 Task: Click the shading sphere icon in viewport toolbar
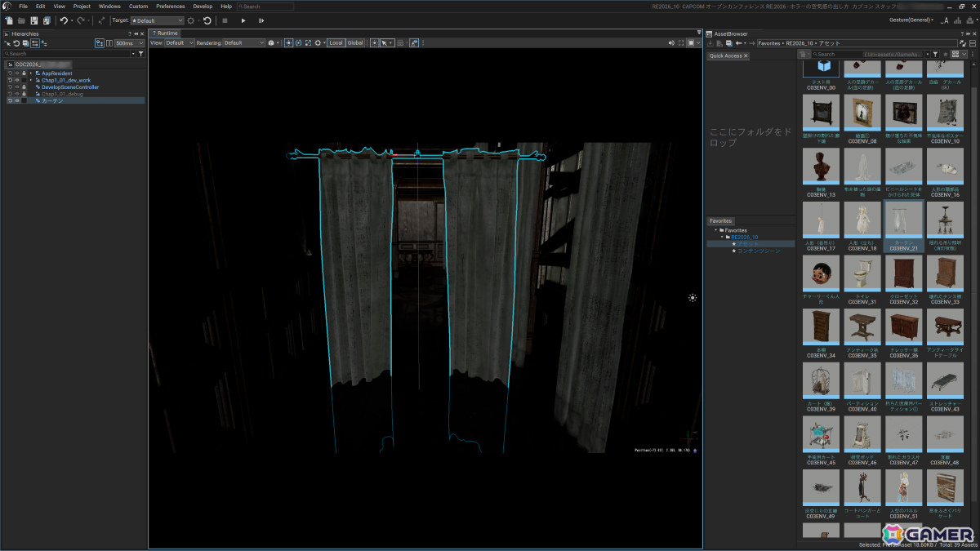[x=271, y=42]
